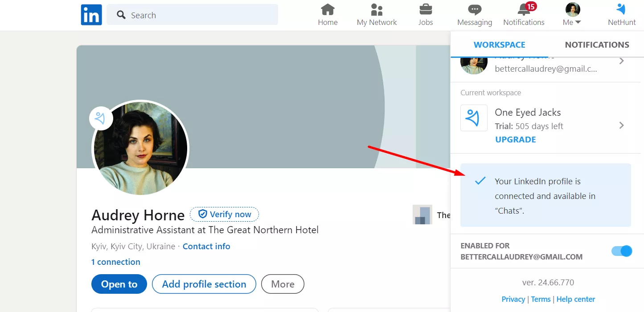Click the One Eyed Jacks workspace logo
The height and width of the screenshot is (312, 644).
point(474,118)
